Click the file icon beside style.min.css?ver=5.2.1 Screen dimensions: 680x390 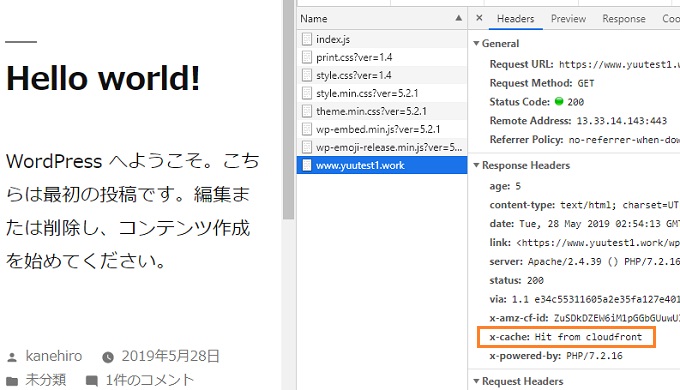coord(307,93)
